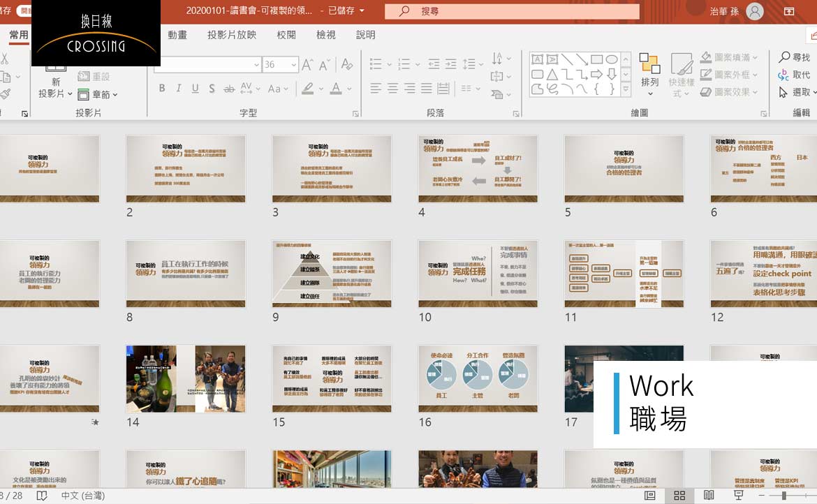The image size is (817, 504).
Task: Switch to Reading view icon
Action: tap(709, 495)
